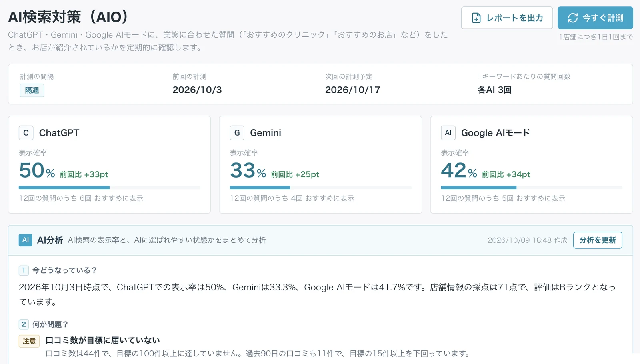Click the section number 2 badge

[24, 324]
